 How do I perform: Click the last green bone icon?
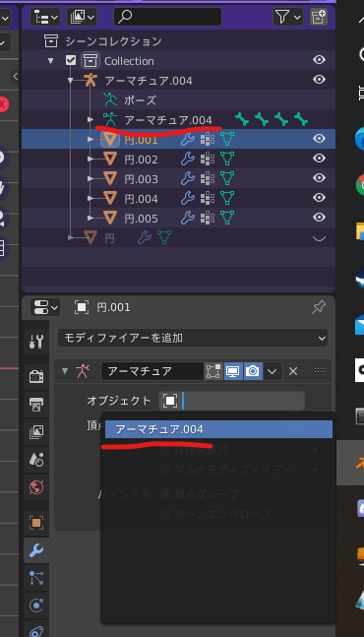pyautogui.click(x=301, y=119)
